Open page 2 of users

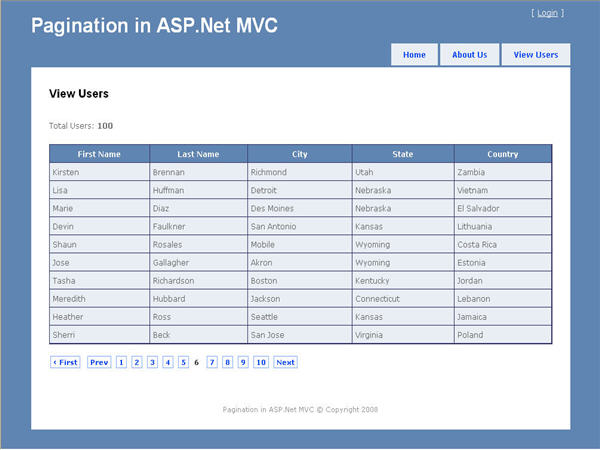pos(137,362)
